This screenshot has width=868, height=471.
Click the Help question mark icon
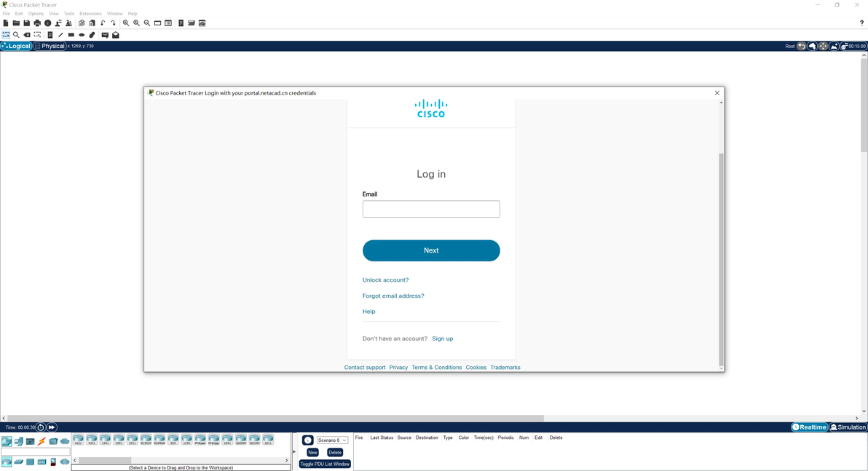[x=861, y=23]
